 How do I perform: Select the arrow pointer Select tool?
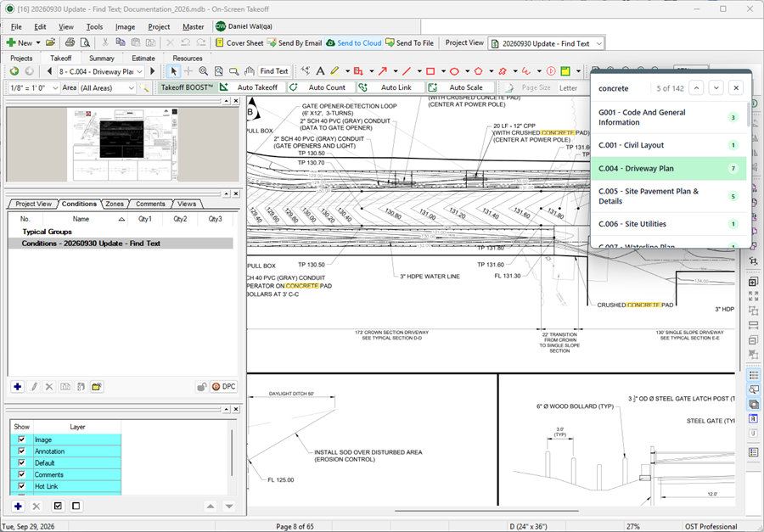[173, 71]
